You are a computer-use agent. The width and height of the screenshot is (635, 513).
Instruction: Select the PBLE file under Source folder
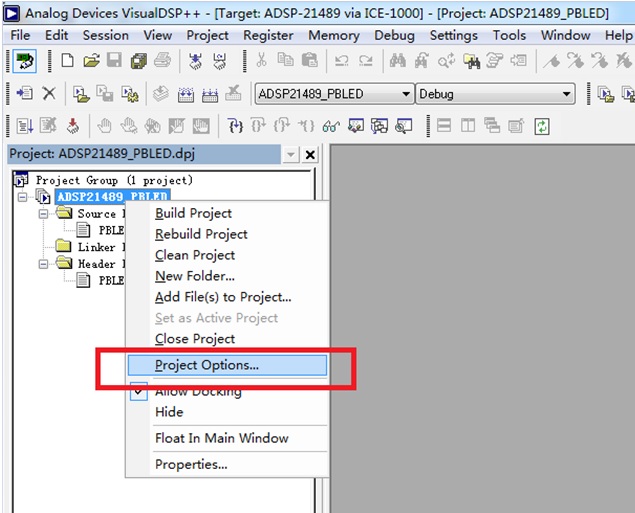click(100, 230)
